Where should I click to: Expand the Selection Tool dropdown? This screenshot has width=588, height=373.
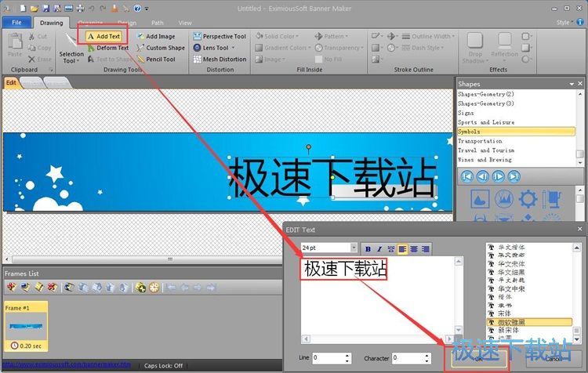[78, 61]
